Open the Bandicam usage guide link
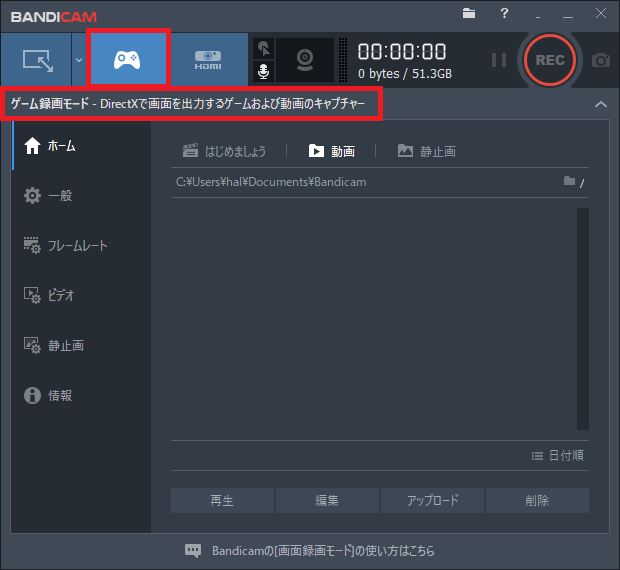 click(x=323, y=551)
